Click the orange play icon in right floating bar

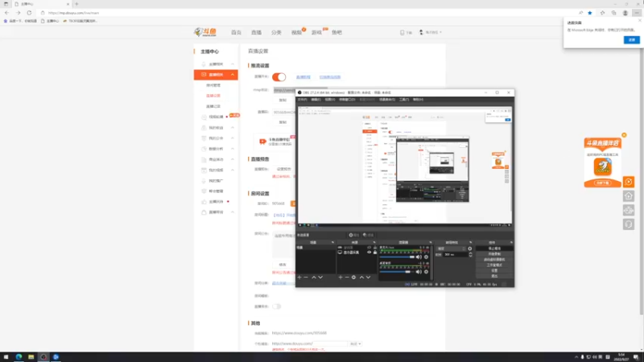coord(629,182)
